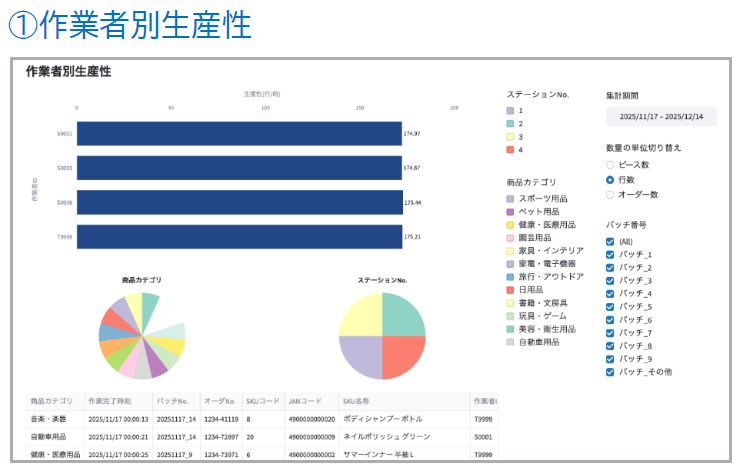Open the 集計期間 date range field
The image size is (740, 468).
point(661,117)
